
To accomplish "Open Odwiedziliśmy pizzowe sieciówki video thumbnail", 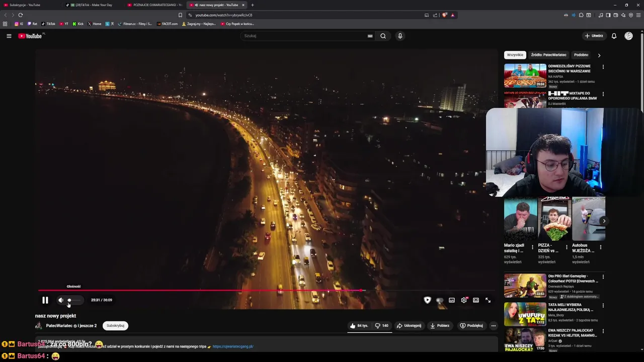I will [x=525, y=75].
